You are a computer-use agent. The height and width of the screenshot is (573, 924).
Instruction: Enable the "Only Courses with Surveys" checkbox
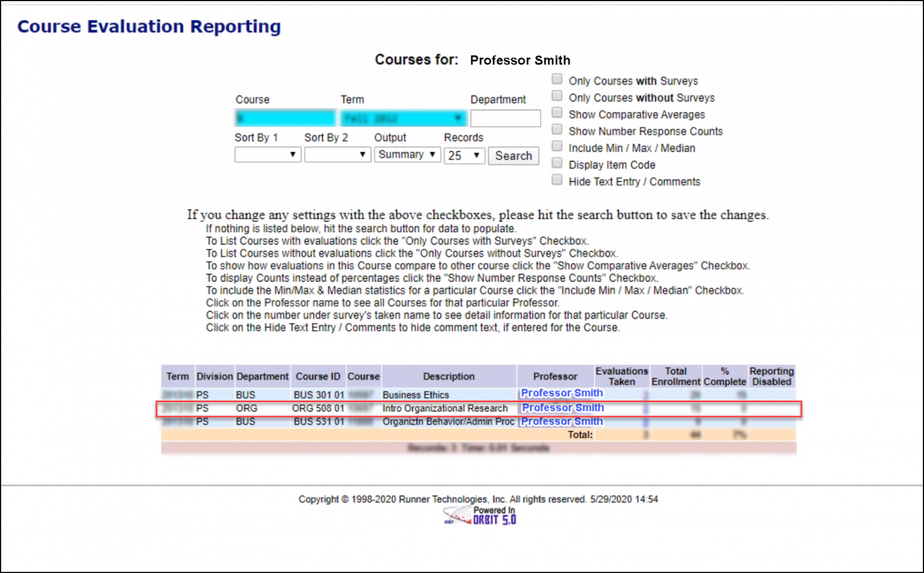tap(557, 78)
